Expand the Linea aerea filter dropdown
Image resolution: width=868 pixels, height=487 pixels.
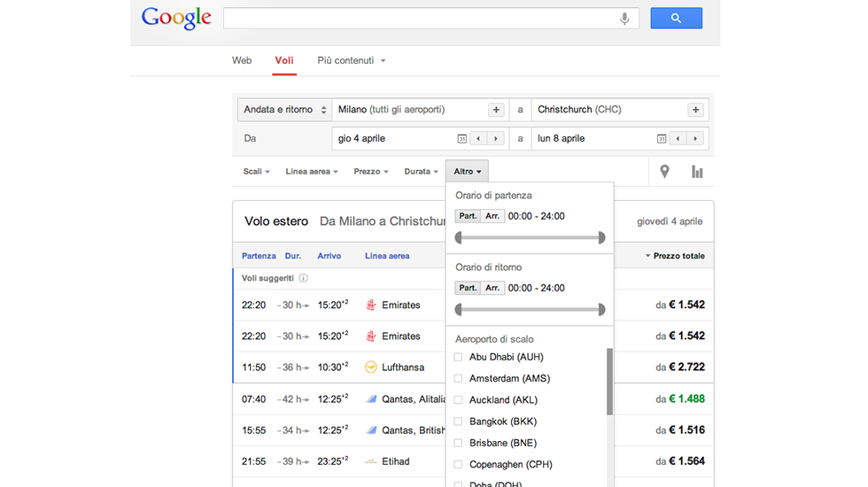pos(311,172)
